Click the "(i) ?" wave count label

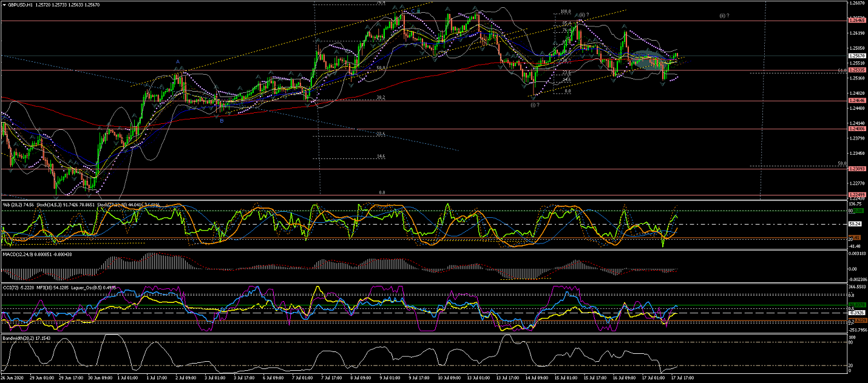point(534,105)
